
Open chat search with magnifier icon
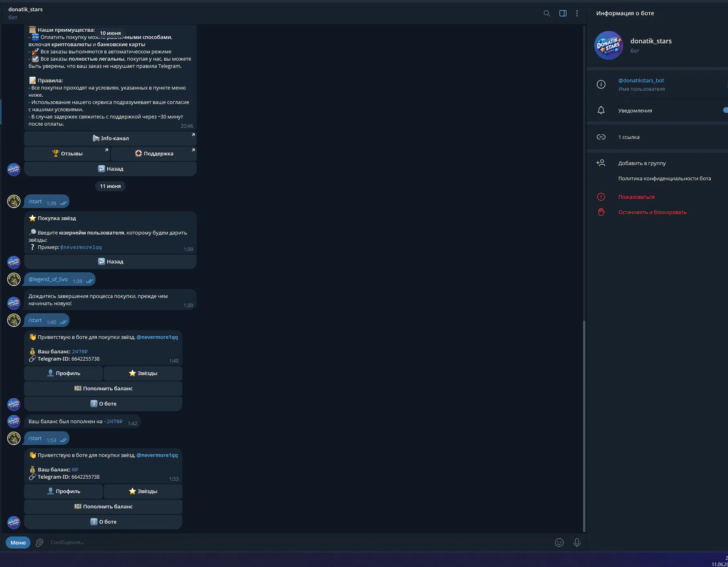pyautogui.click(x=547, y=13)
